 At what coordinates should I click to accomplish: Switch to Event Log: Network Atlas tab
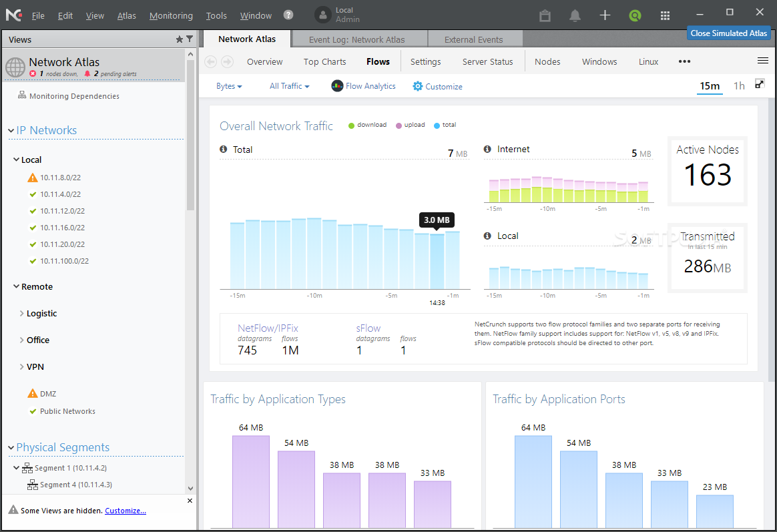coord(360,39)
